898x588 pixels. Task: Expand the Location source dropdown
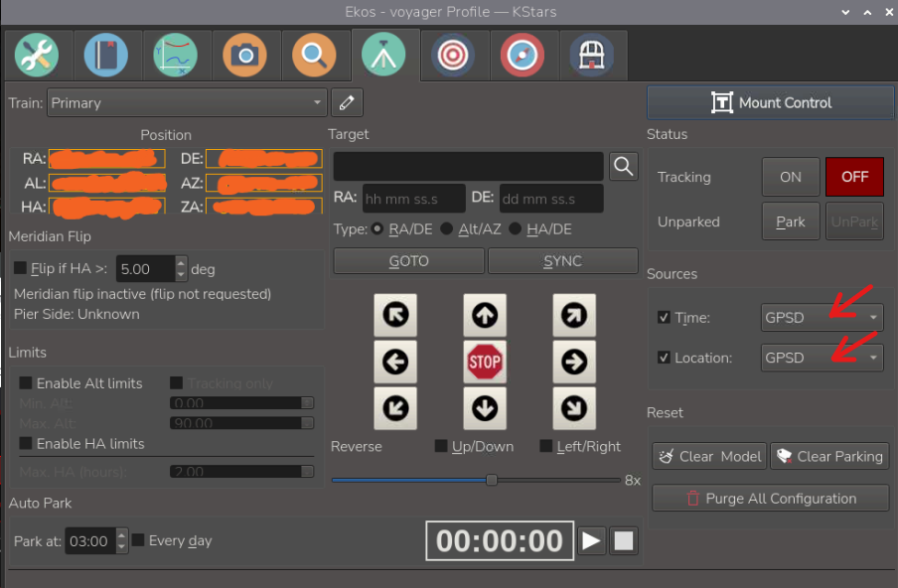click(822, 358)
